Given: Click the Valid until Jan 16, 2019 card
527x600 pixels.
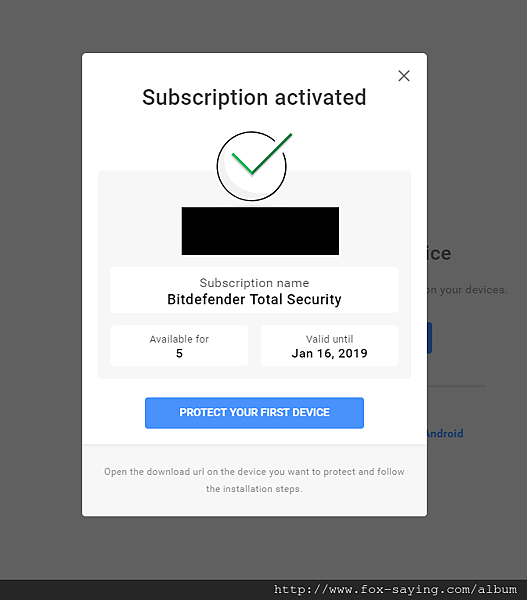Looking at the screenshot, I should click(330, 346).
